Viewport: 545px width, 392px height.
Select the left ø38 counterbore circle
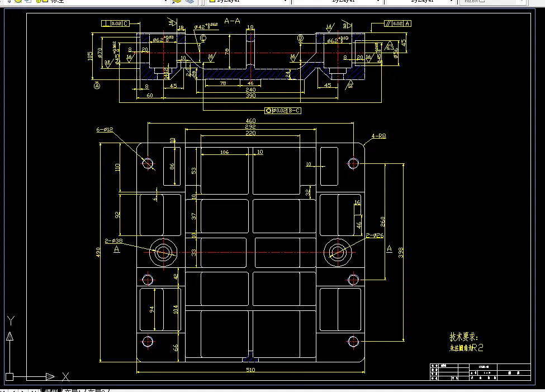click(x=163, y=253)
